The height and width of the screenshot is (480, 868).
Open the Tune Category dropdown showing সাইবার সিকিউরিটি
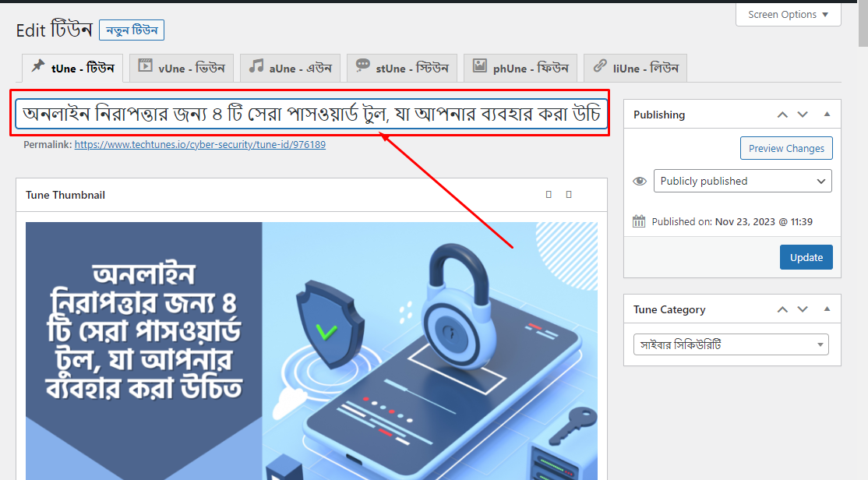(730, 344)
